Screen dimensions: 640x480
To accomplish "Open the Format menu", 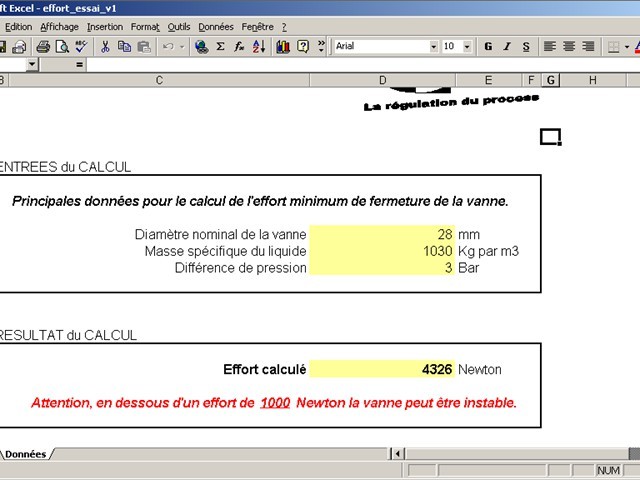I will click(145, 27).
